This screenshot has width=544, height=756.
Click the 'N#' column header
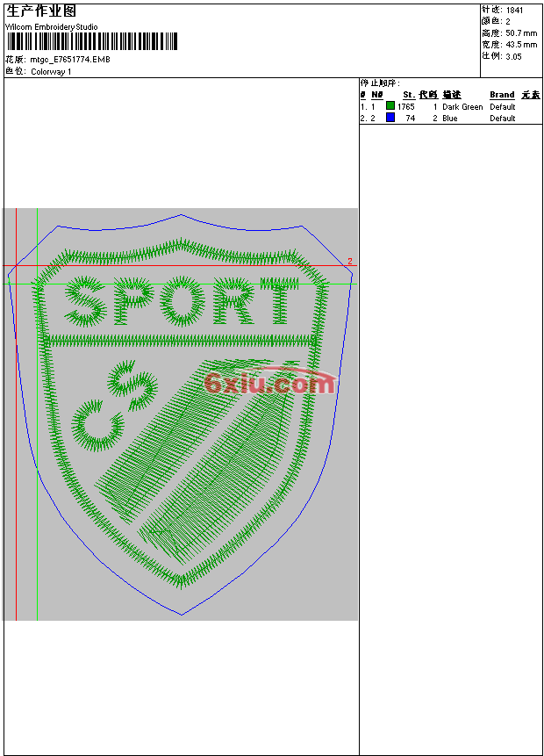point(377,95)
